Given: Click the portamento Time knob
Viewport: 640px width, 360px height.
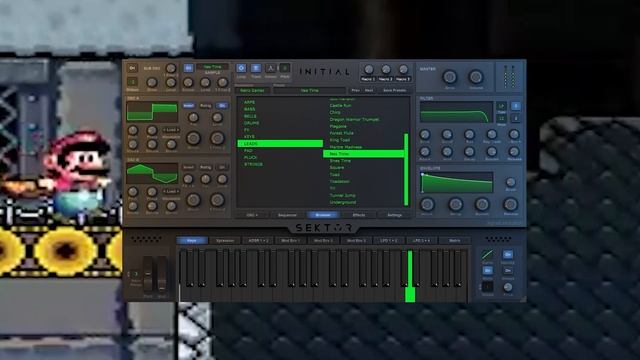Looking at the screenshot, I should click(508, 287).
